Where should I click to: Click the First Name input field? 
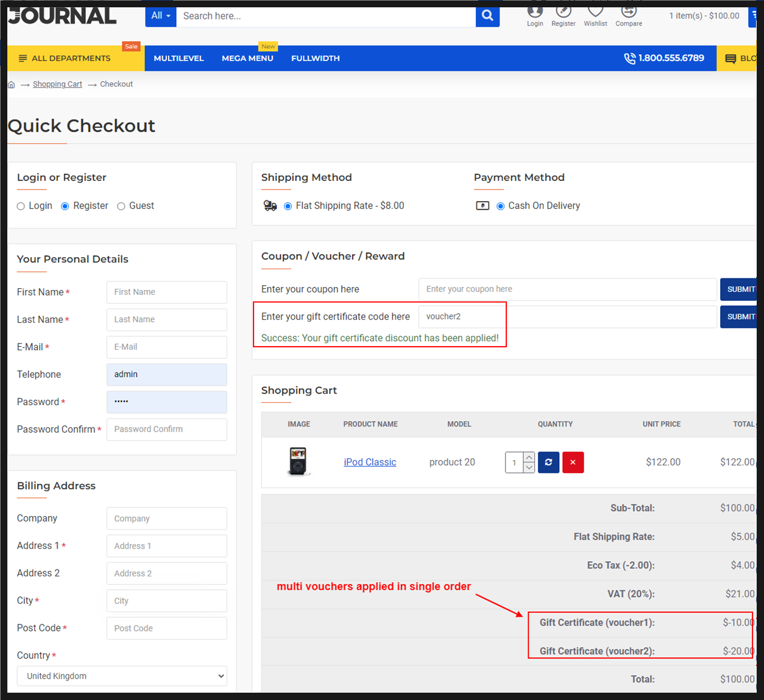point(166,292)
